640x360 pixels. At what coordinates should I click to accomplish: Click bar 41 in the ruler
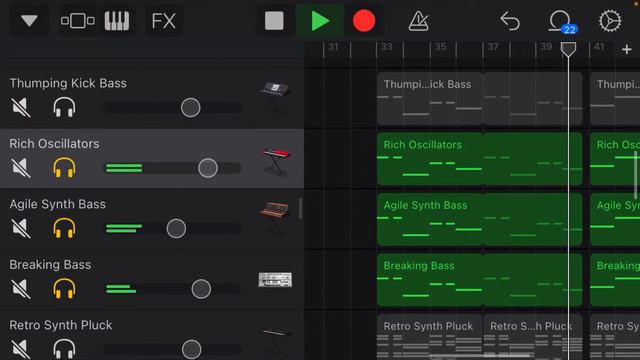click(599, 47)
